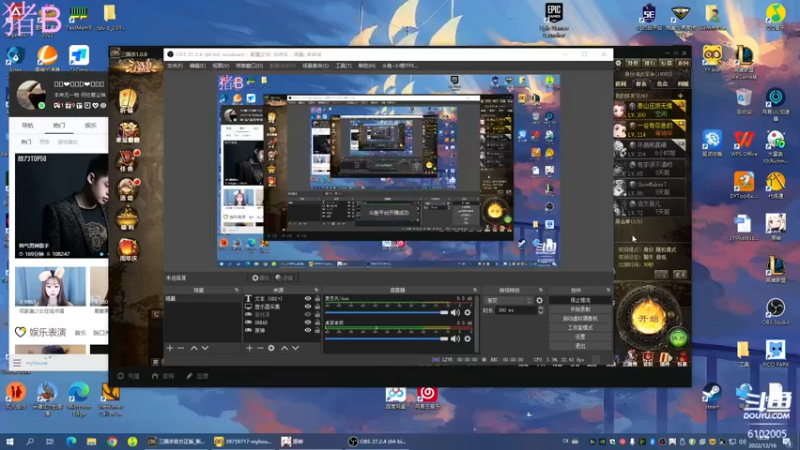
Task: Click 停止推流 button in OBS controls
Action: click(x=580, y=300)
